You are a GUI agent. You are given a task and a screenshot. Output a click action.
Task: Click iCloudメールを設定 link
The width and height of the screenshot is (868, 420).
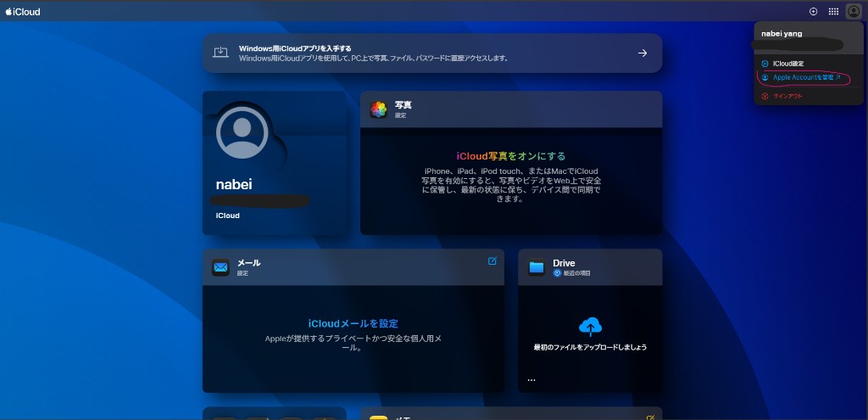click(353, 323)
